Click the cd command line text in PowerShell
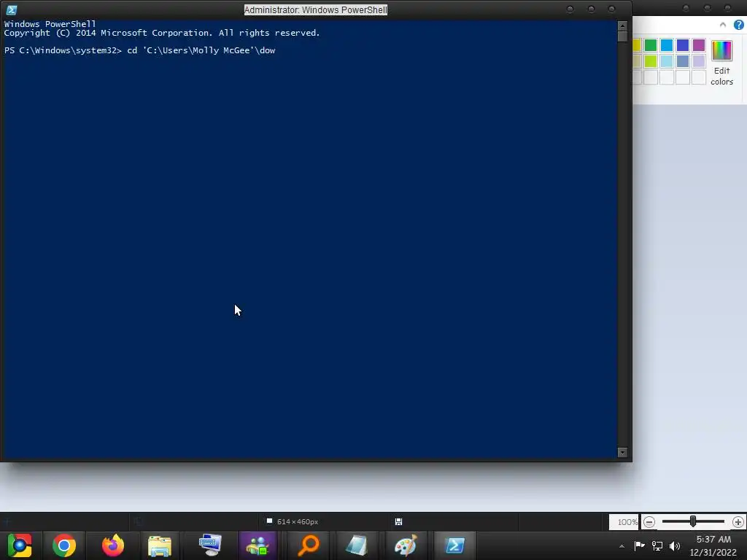Viewport: 747px width, 560px height. pyautogui.click(x=201, y=50)
